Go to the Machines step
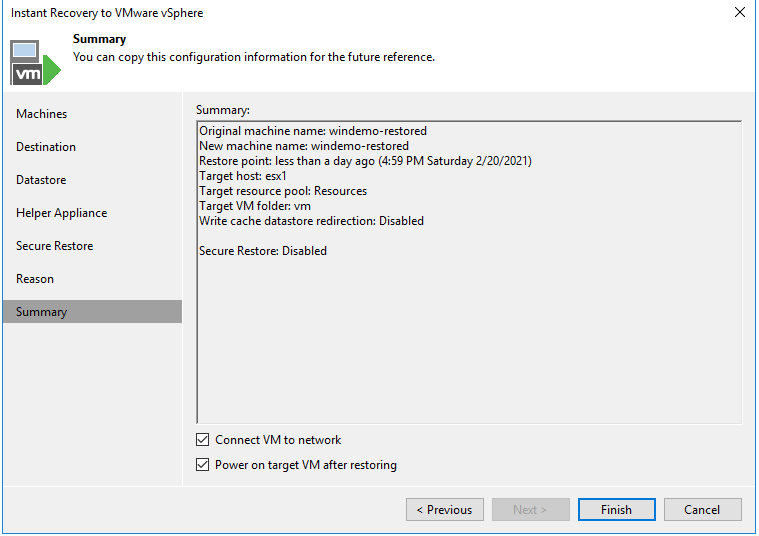Viewport: 759px width, 536px height. point(42,114)
